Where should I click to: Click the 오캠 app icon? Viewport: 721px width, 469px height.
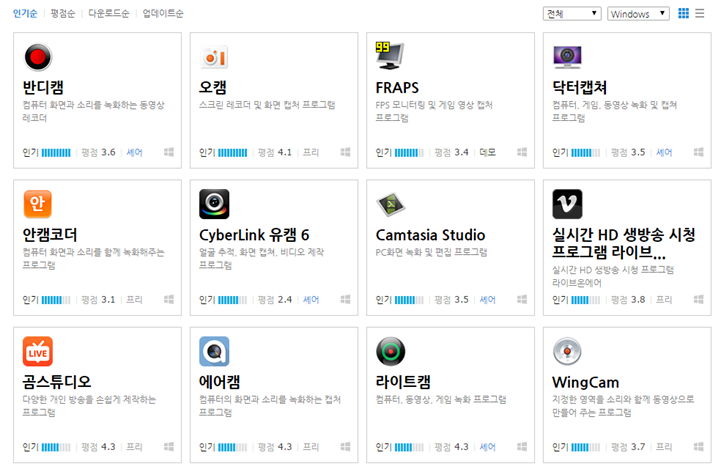[214, 57]
